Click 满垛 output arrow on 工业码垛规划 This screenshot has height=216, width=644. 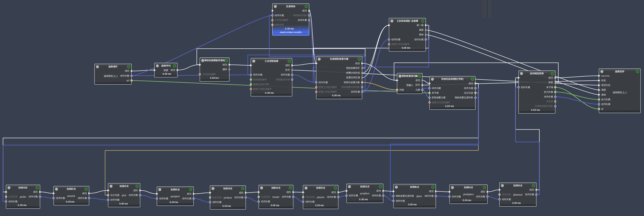coord(426,35)
